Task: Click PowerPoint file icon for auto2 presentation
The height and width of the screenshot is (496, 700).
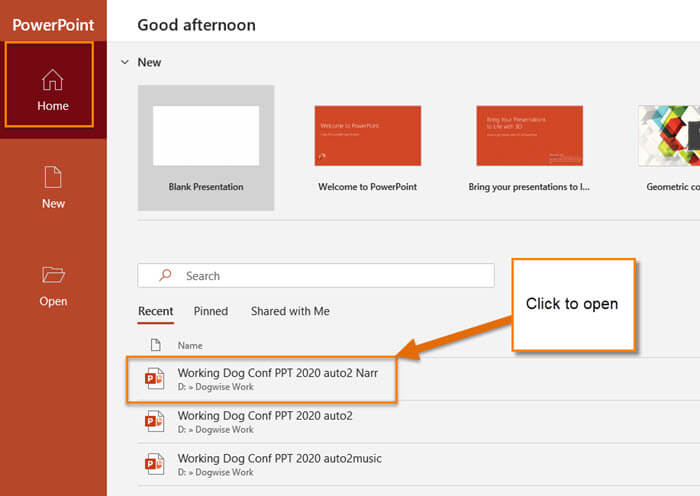Action: [154, 421]
